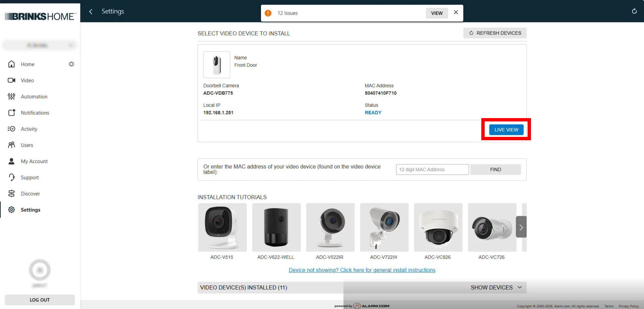The width and height of the screenshot is (644, 309).
Task: Open My Account page
Action: (34, 161)
